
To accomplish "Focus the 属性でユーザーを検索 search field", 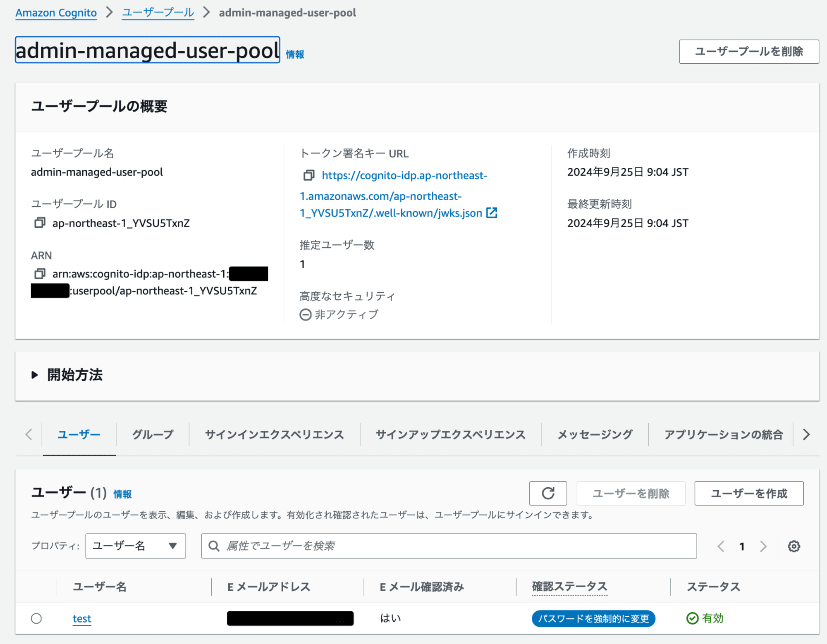I will [x=449, y=546].
